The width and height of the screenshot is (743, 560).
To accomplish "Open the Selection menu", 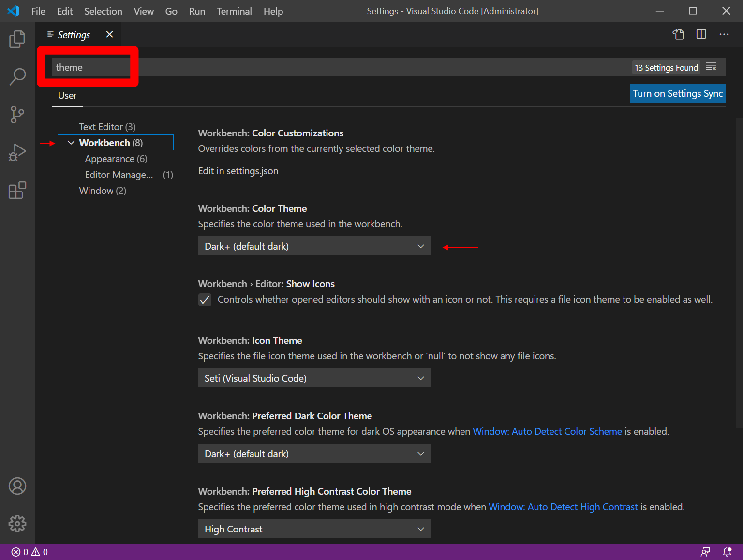I will (x=103, y=11).
